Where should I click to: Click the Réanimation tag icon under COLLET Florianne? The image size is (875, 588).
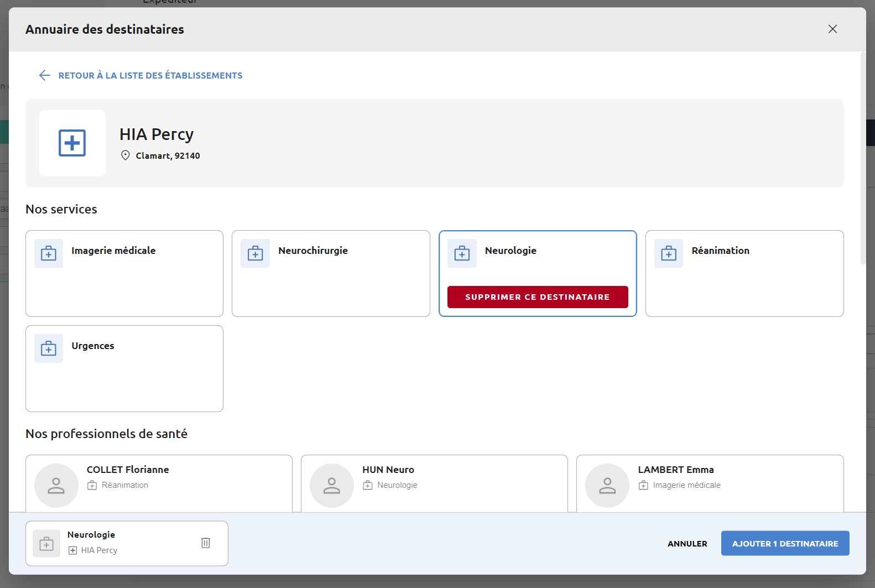click(92, 485)
